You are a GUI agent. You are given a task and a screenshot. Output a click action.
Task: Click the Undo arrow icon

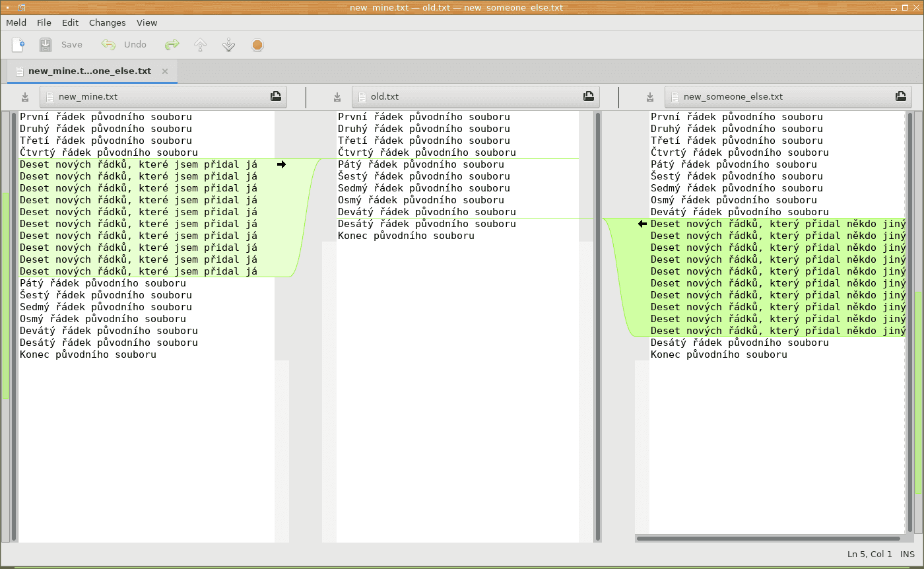point(108,45)
